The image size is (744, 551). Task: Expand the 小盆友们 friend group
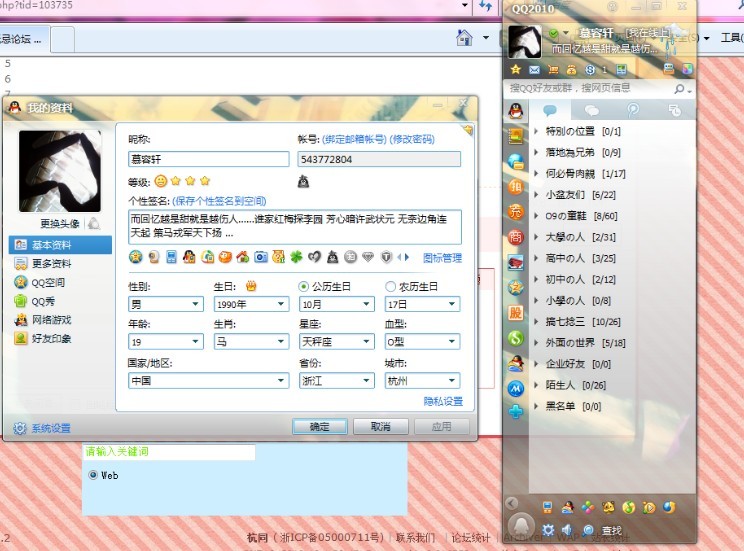click(x=536, y=195)
